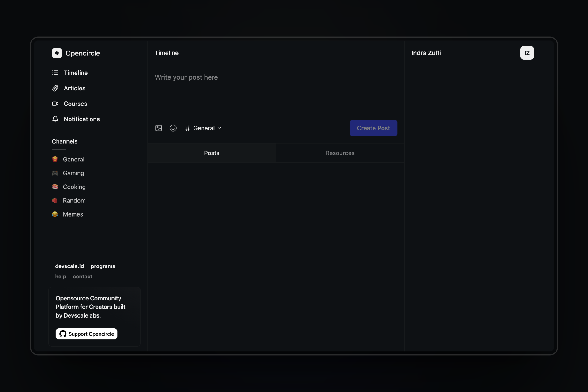This screenshot has width=588, height=392.
Task: Open Courses via the video camera icon
Action: 55,104
